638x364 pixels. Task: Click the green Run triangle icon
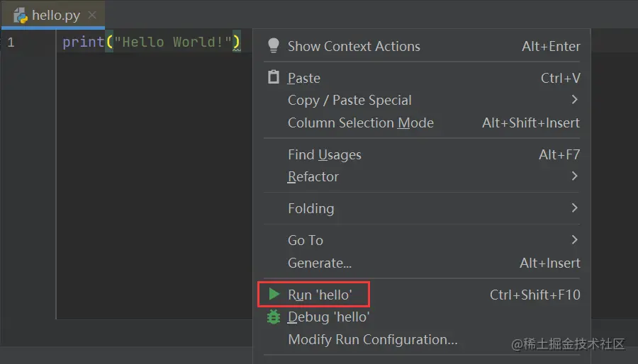[x=274, y=294]
